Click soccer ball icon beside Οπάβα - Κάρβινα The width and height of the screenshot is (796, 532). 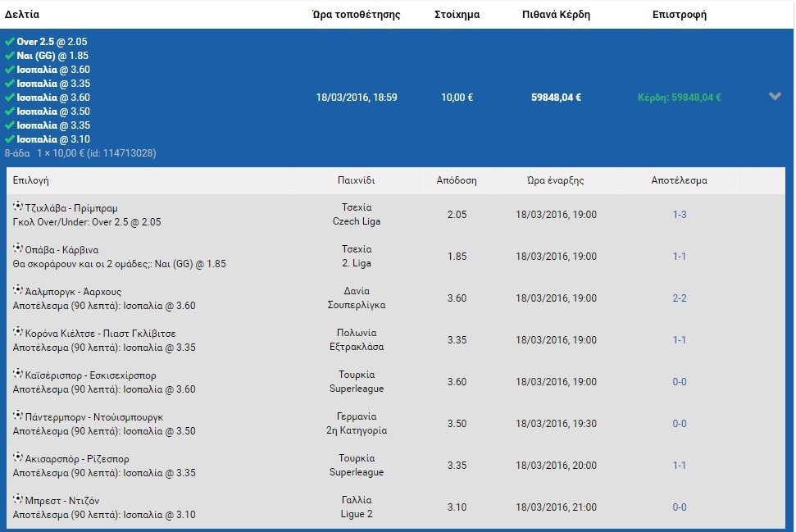(18, 248)
